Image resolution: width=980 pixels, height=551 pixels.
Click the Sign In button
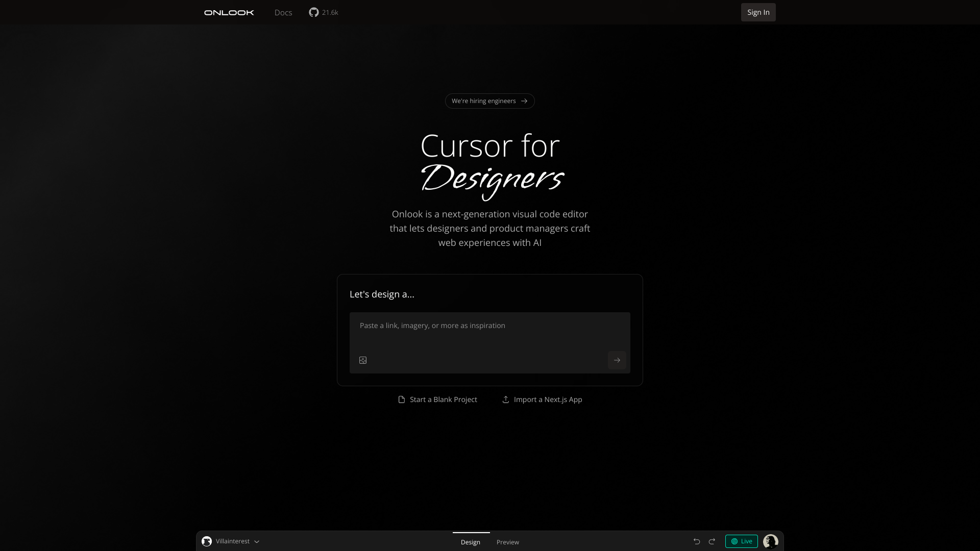(x=758, y=12)
